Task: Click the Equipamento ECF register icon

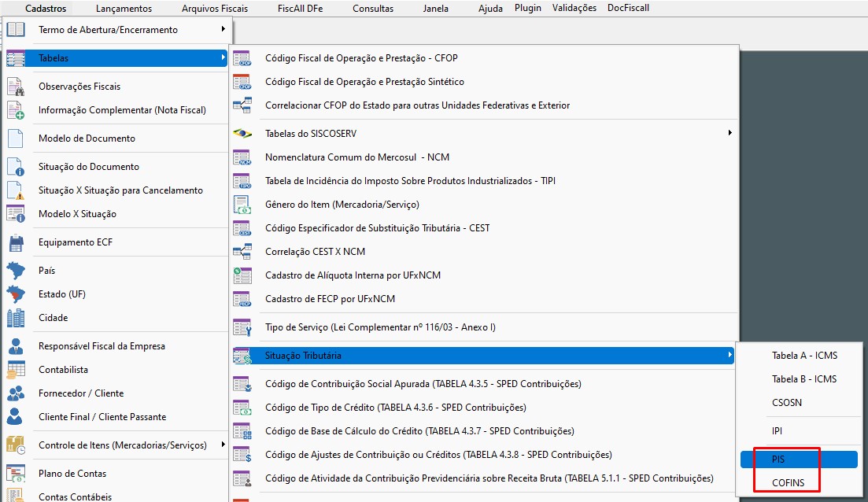Action: [x=16, y=242]
